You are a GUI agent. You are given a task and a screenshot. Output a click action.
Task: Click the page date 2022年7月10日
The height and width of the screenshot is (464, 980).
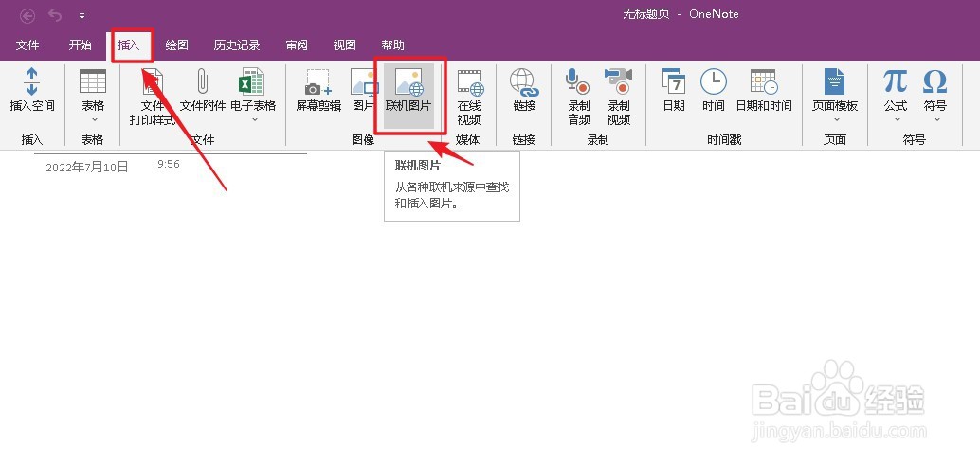click(x=87, y=167)
